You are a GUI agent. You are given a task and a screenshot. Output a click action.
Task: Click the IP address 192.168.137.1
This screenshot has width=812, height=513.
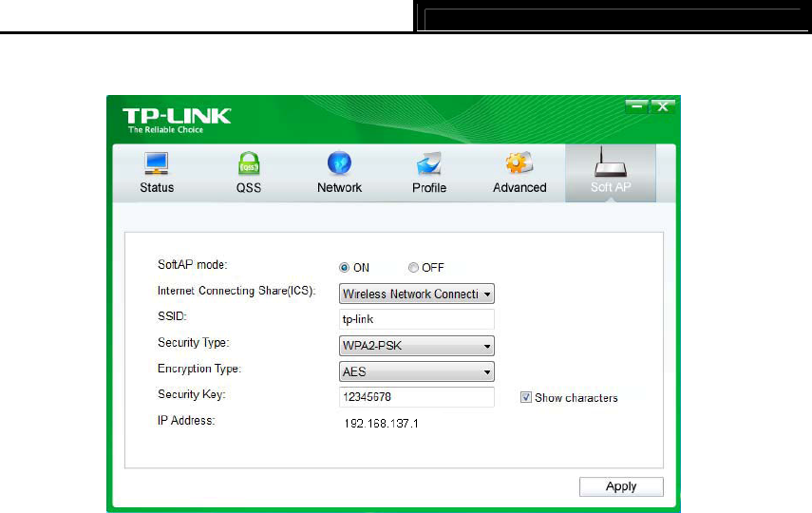(381, 424)
